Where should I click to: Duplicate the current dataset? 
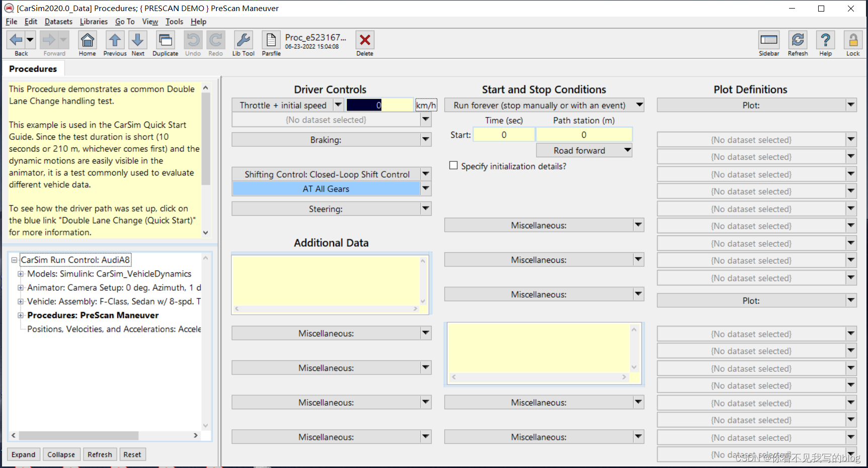click(165, 40)
